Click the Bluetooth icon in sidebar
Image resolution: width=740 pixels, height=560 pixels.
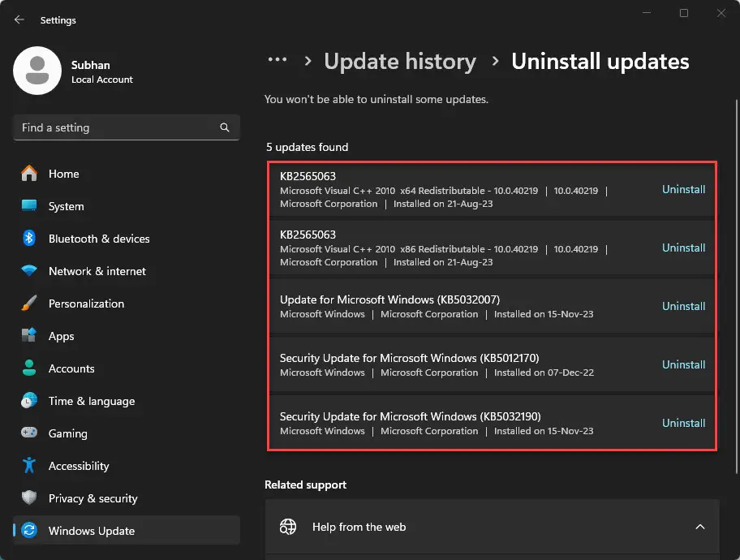click(x=28, y=238)
